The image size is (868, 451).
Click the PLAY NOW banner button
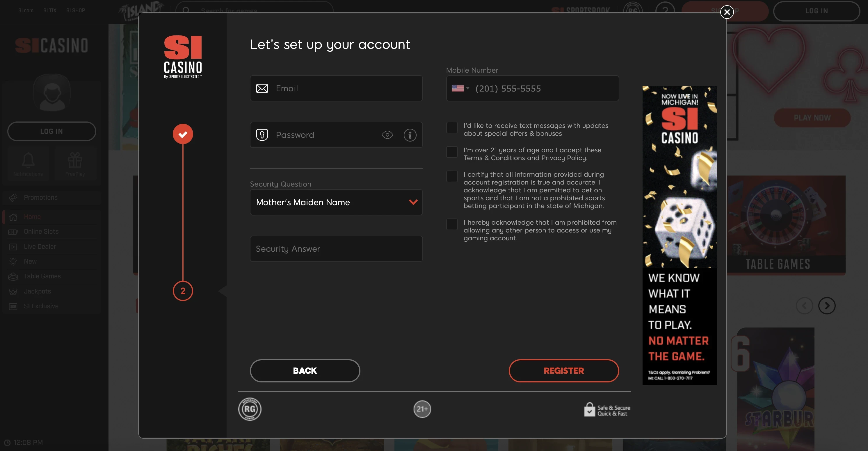pyautogui.click(x=812, y=118)
